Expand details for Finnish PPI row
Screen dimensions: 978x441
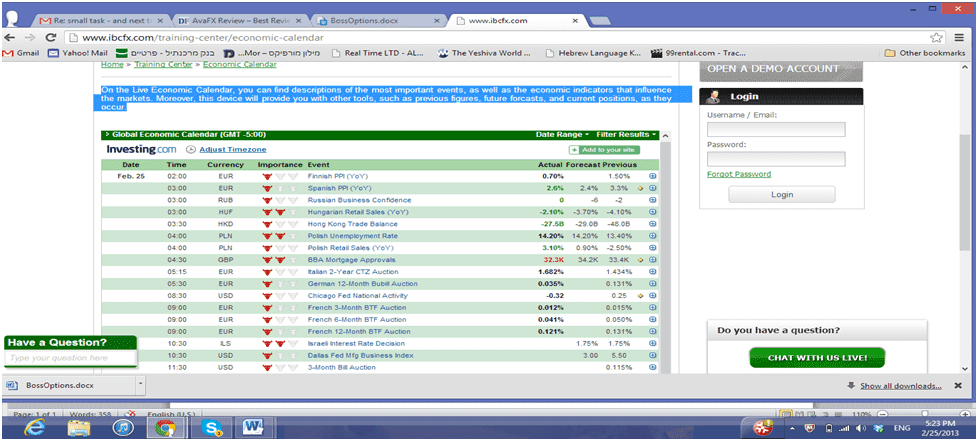[x=652, y=177]
